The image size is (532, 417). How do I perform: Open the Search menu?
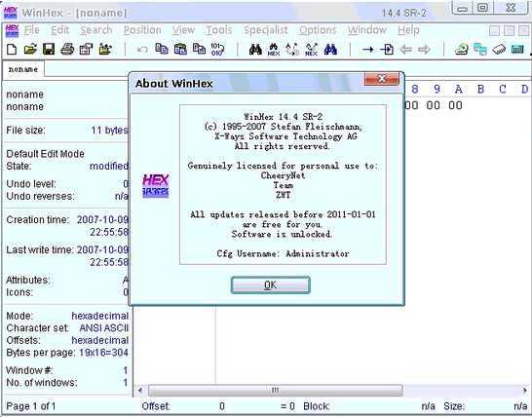click(96, 30)
